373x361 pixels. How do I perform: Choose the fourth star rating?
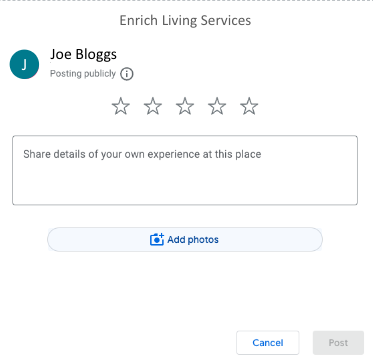point(217,106)
